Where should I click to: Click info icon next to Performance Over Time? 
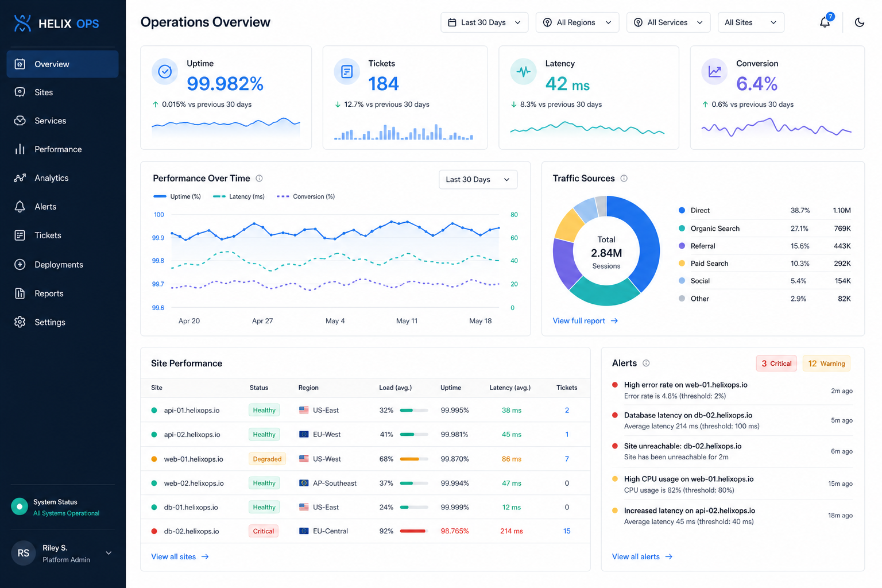259,179
